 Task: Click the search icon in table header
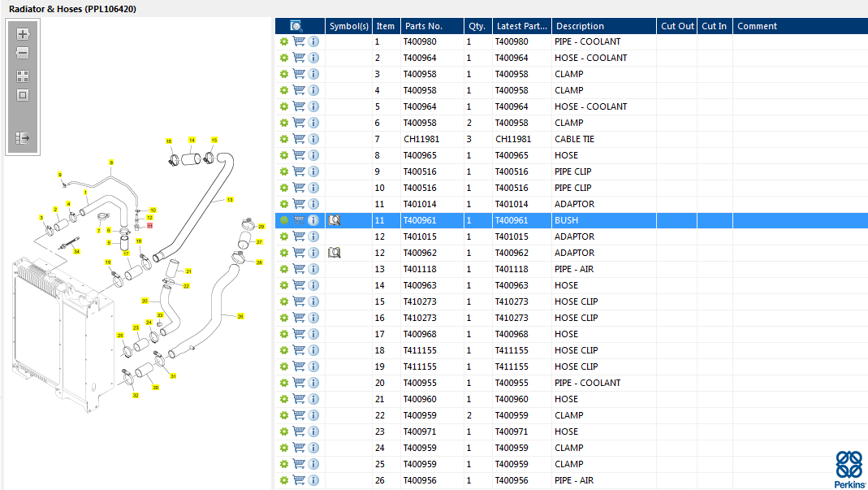click(296, 26)
